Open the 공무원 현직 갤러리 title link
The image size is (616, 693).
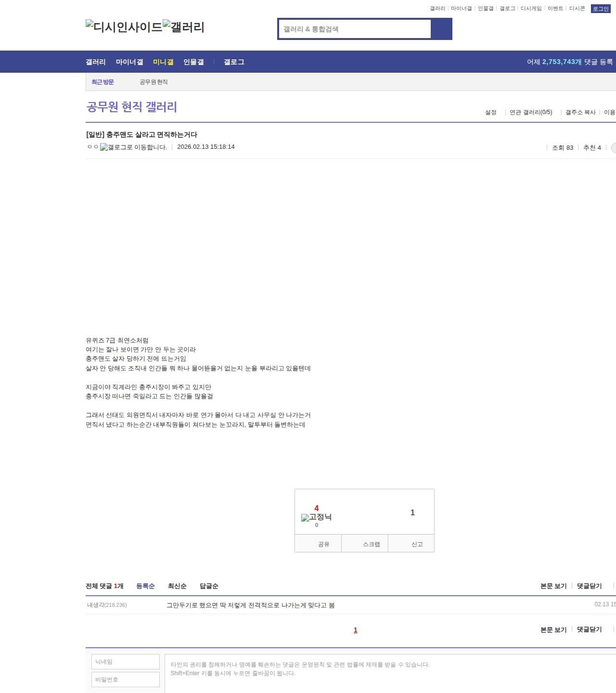132,107
